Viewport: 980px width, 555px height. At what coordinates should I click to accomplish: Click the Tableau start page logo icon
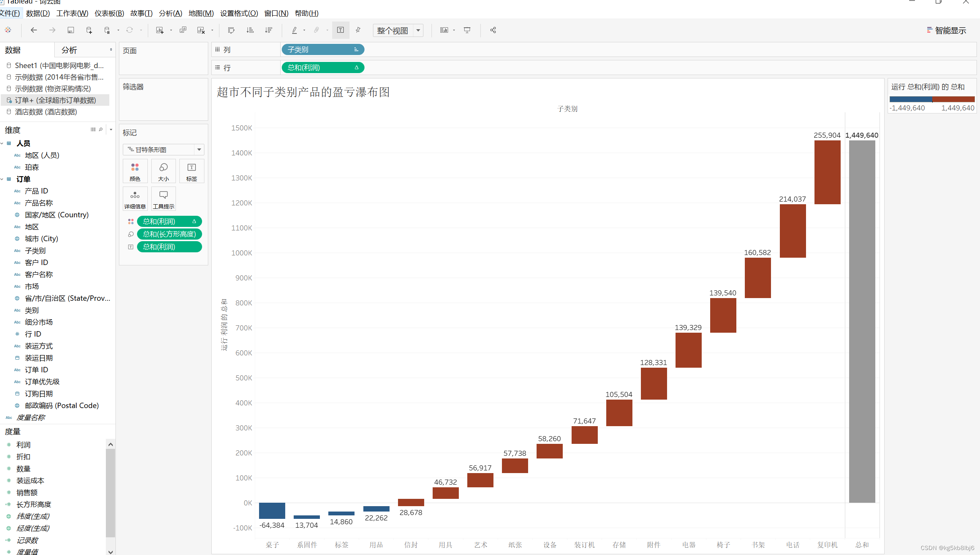tap(8, 30)
